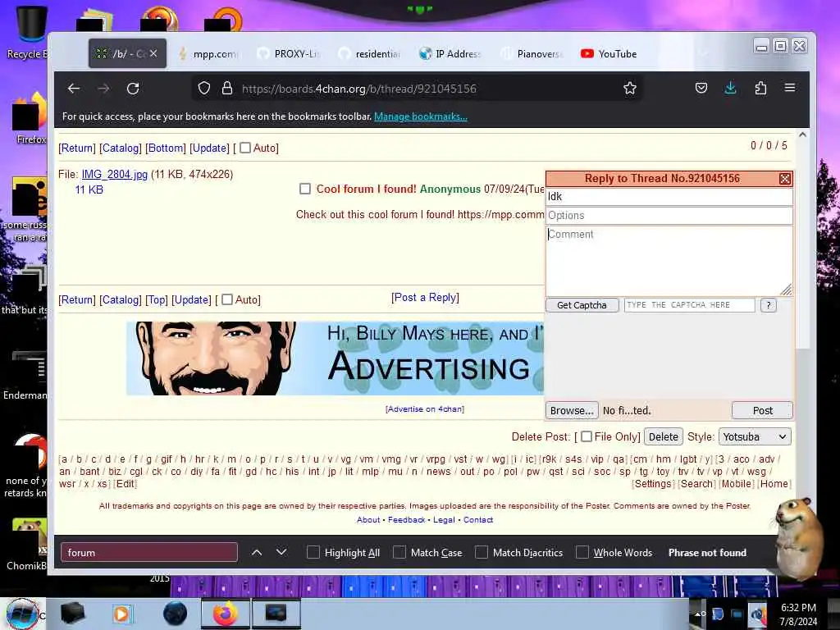
Task: Close the /b/ tab with its X
Action: [153, 53]
